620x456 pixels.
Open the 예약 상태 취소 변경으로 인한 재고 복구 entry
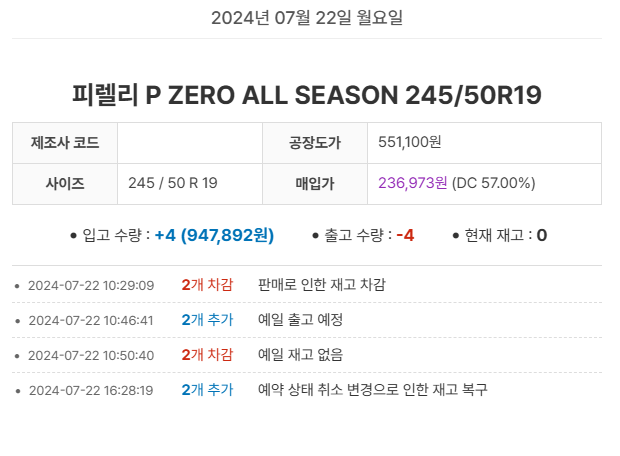pyautogui.click(x=372, y=389)
